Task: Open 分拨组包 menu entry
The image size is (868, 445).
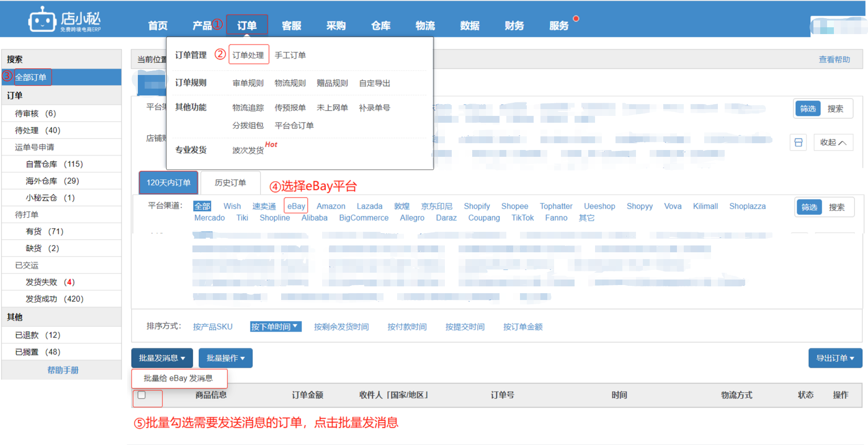Action: click(248, 125)
